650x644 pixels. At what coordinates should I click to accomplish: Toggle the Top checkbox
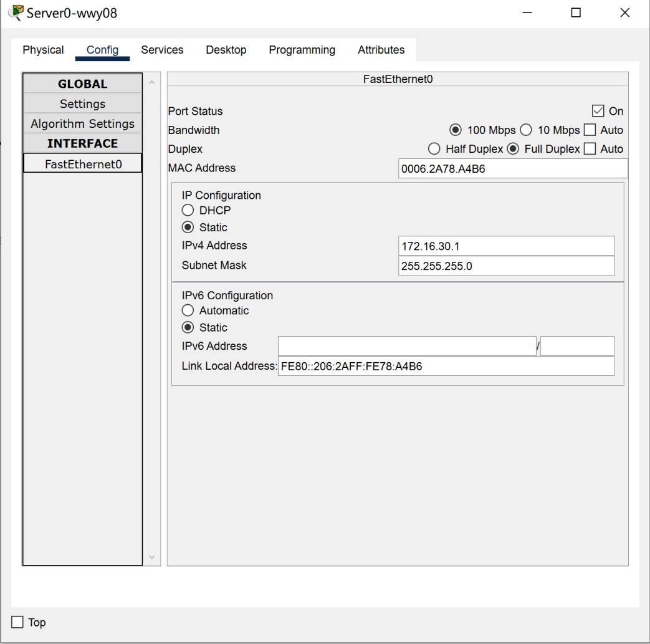[17, 622]
